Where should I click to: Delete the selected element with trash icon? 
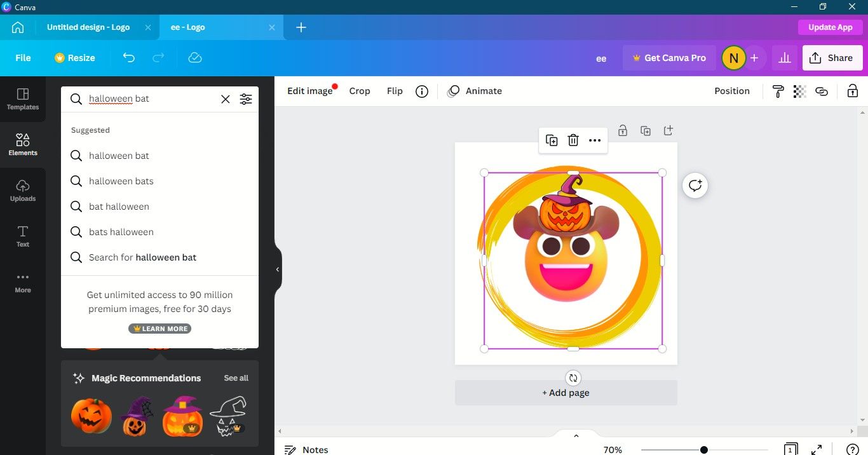click(573, 140)
